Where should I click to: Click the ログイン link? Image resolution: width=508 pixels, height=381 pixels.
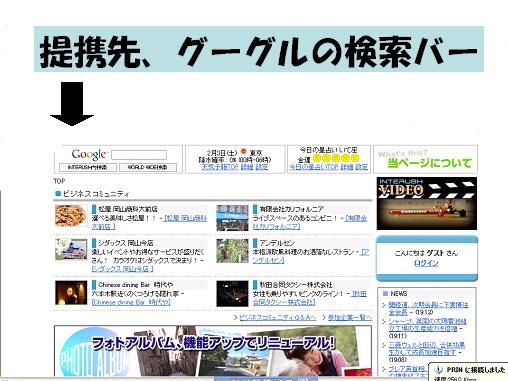pos(426,263)
